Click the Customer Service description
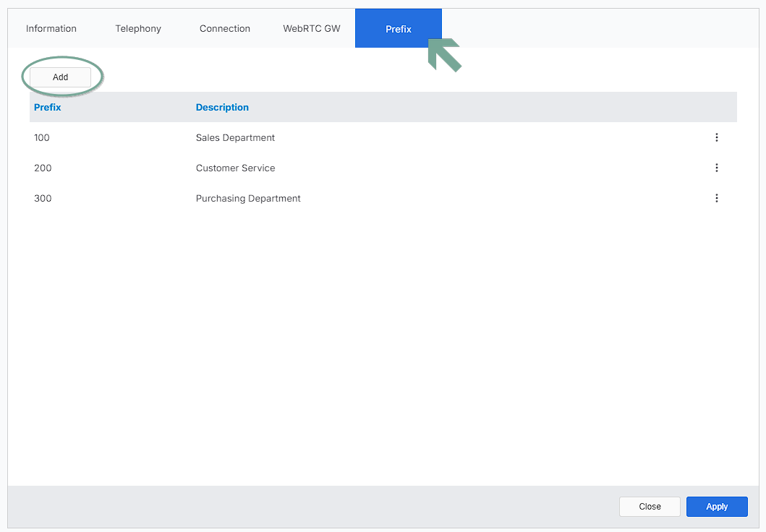This screenshot has height=532, width=766. [x=235, y=168]
